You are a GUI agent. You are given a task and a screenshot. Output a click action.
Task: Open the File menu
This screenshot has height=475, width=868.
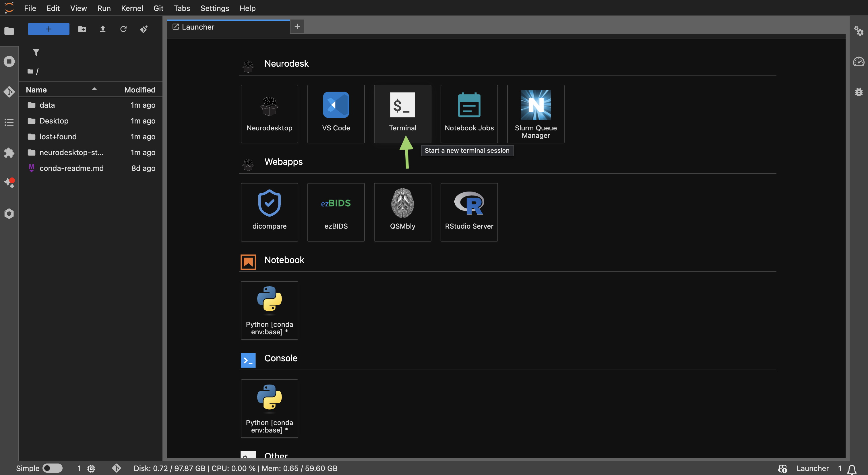[x=30, y=8]
